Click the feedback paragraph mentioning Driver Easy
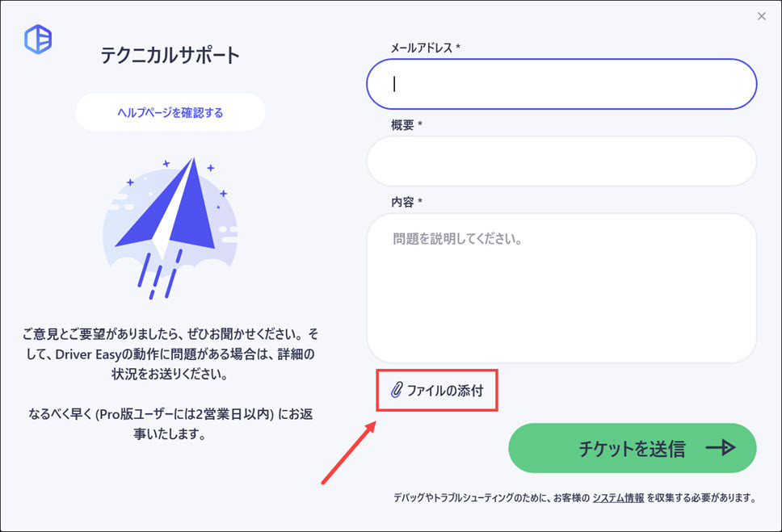The width and height of the screenshot is (782, 532). coord(170,354)
